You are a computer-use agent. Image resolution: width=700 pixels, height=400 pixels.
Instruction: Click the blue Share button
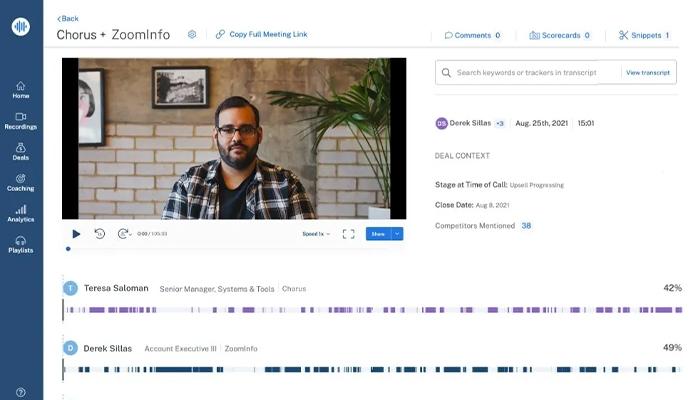coord(378,234)
